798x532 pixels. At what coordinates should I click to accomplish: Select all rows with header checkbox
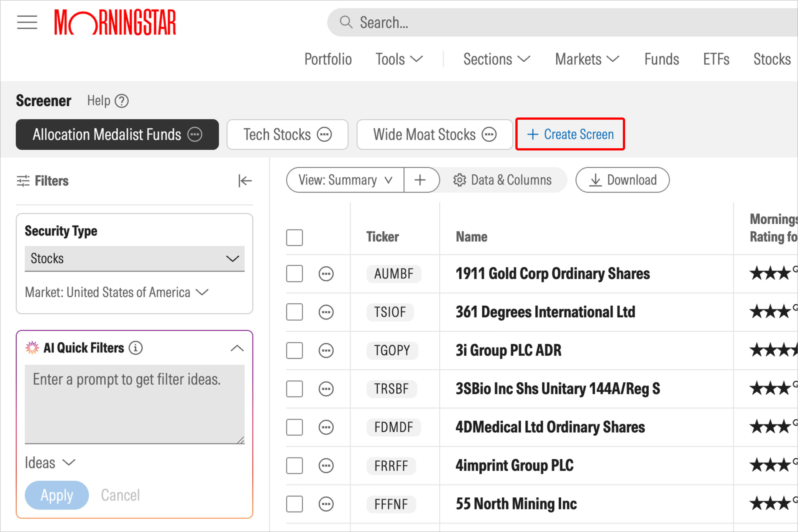[x=295, y=237]
